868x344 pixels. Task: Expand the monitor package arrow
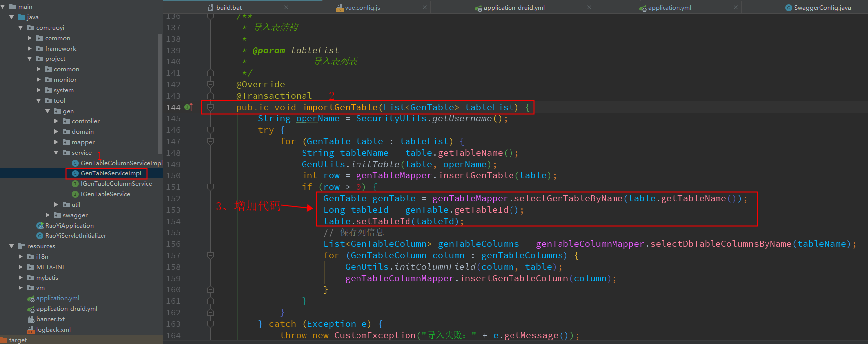click(39, 80)
